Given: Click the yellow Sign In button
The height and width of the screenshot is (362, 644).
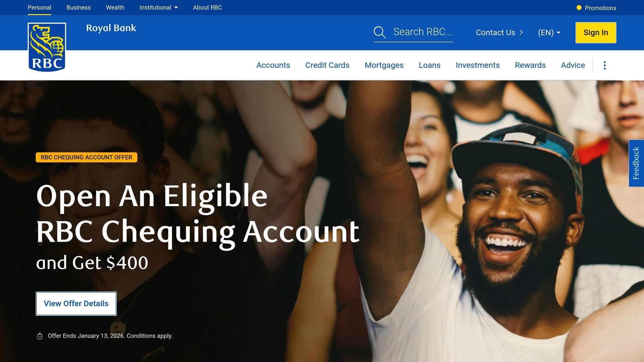Looking at the screenshot, I should pyautogui.click(x=596, y=33).
